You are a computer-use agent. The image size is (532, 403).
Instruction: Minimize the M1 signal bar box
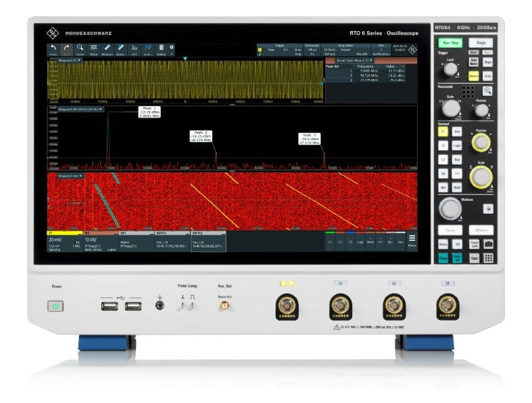(116, 233)
